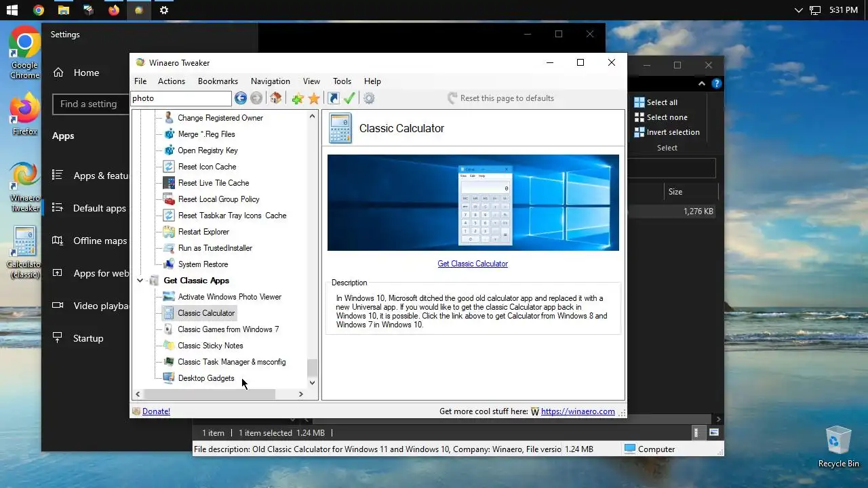Viewport: 868px width, 488px height.
Task: Click Explorer large icons view toggle
Action: coord(714,432)
